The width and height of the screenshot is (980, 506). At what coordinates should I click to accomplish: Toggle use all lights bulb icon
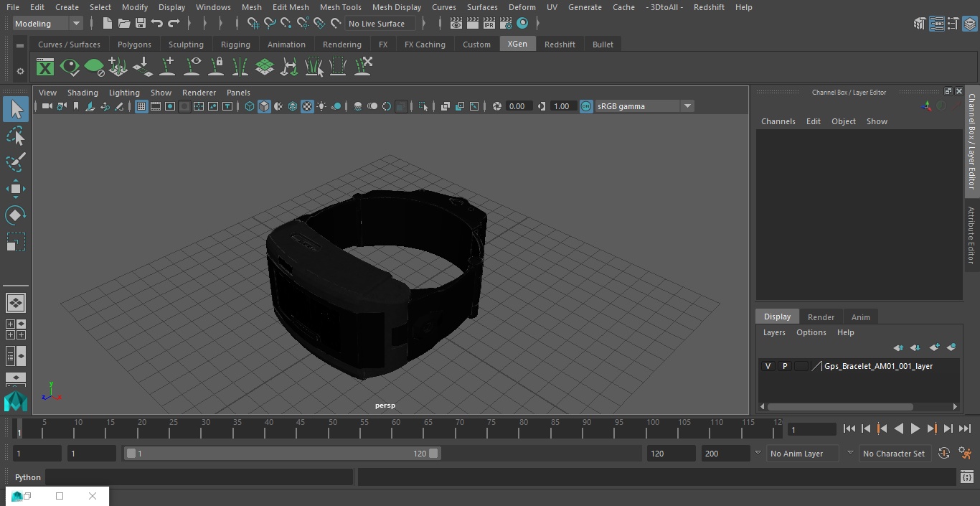click(x=321, y=106)
